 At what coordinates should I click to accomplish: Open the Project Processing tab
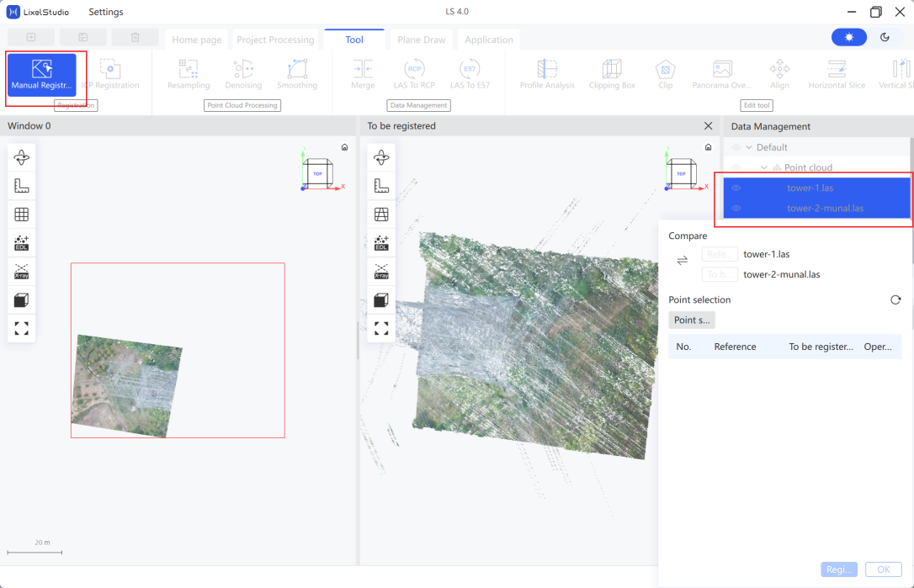[275, 40]
